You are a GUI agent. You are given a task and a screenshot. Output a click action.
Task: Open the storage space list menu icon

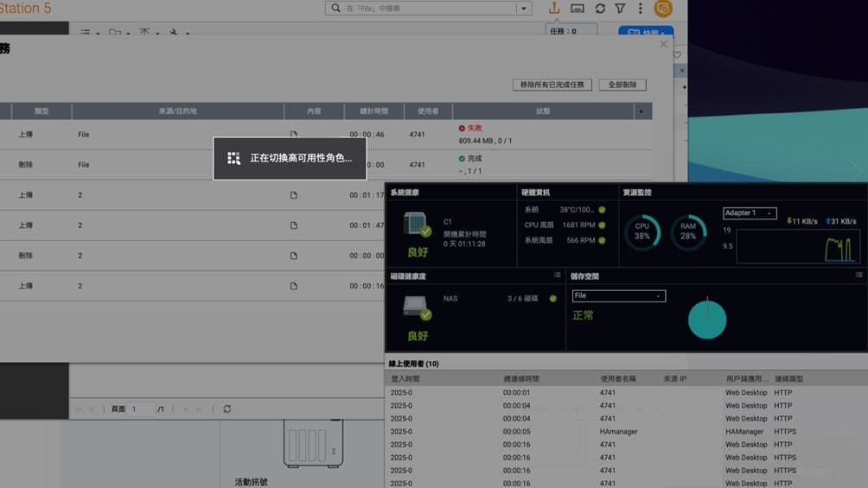858,276
